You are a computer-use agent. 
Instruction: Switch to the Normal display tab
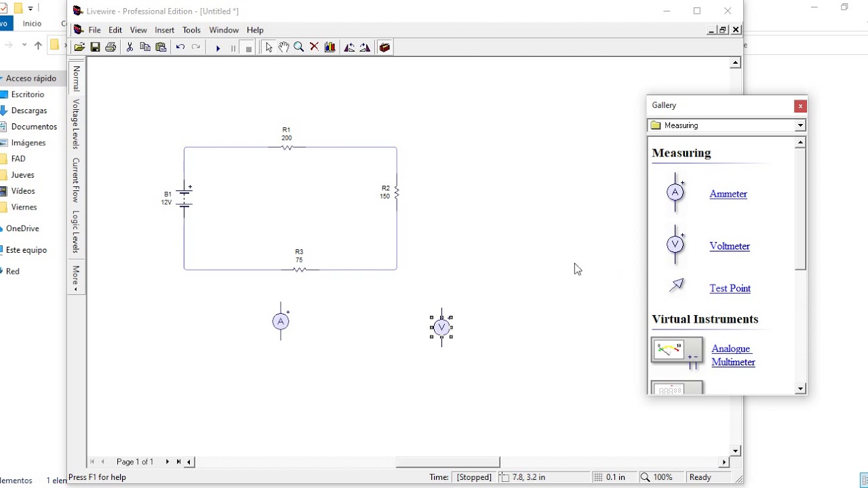76,79
